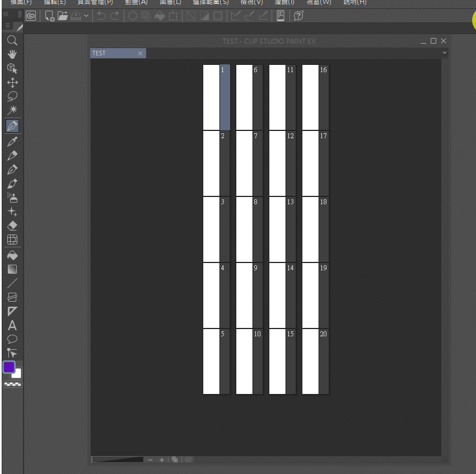
Task: Open the tab list dropdown arrow
Action: click(445, 53)
